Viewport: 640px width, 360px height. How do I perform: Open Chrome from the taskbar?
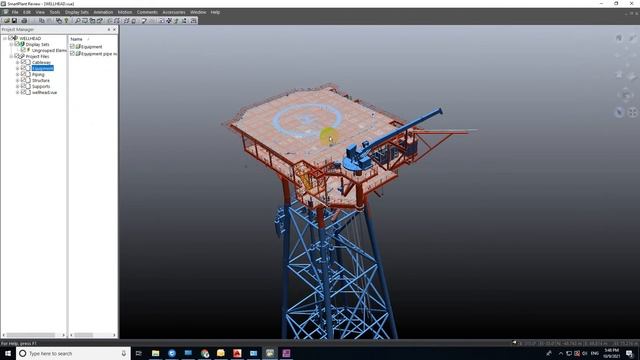(204, 353)
